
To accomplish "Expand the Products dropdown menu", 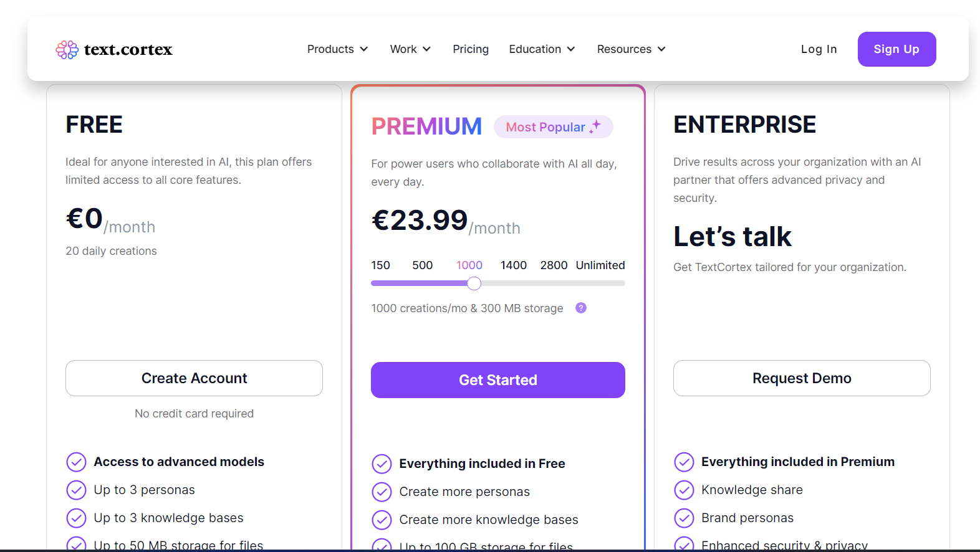I will (x=337, y=49).
